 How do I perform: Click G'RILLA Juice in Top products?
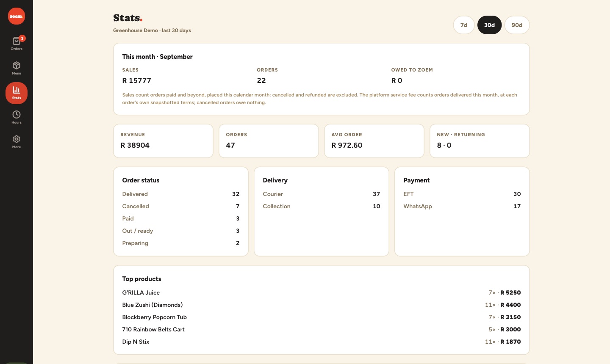(141, 292)
